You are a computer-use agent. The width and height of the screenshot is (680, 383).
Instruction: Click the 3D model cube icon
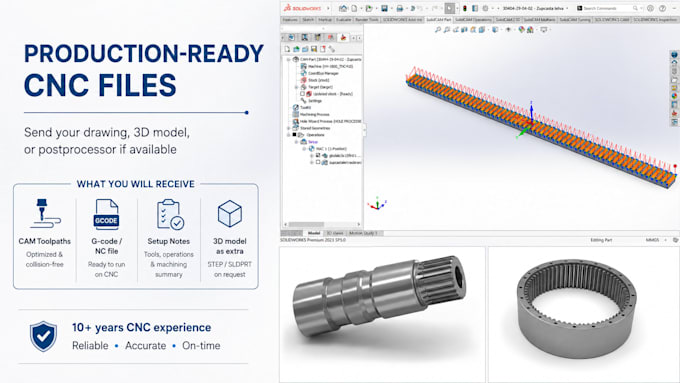[x=229, y=213]
